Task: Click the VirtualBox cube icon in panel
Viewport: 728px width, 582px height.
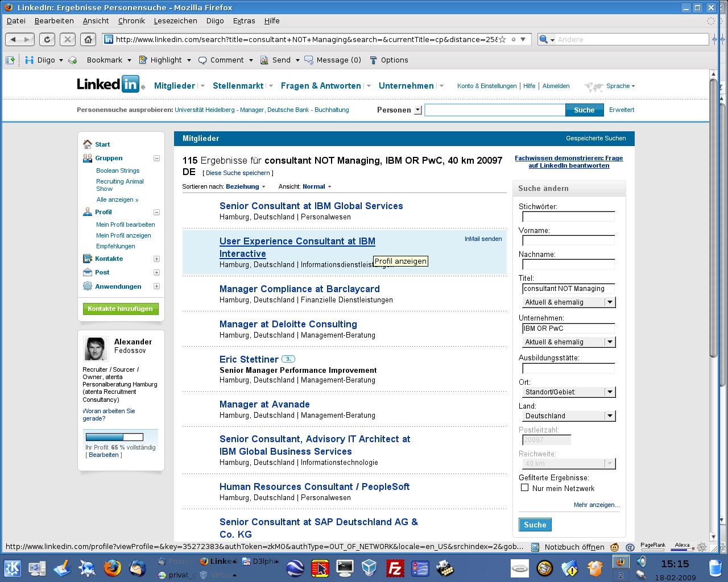Action: click(370, 567)
